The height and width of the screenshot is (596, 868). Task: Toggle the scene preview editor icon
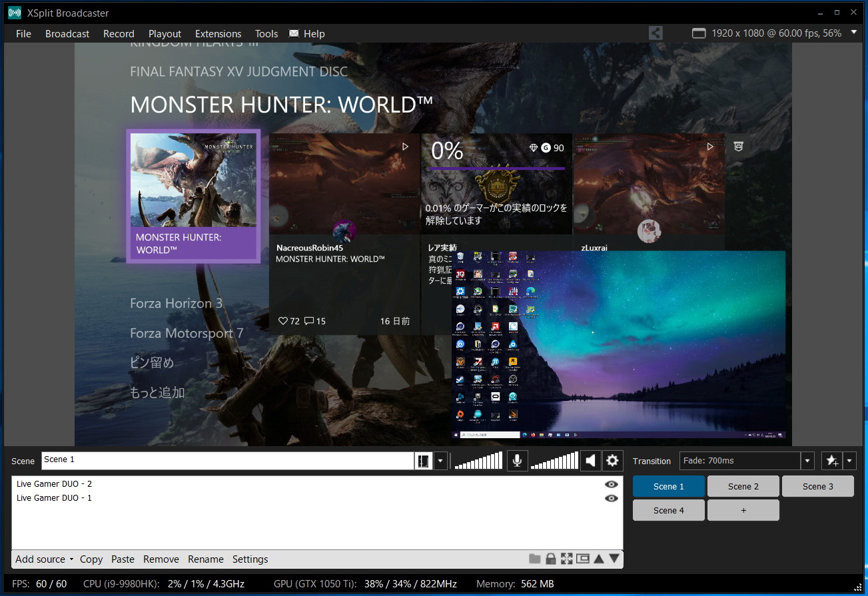pos(423,461)
